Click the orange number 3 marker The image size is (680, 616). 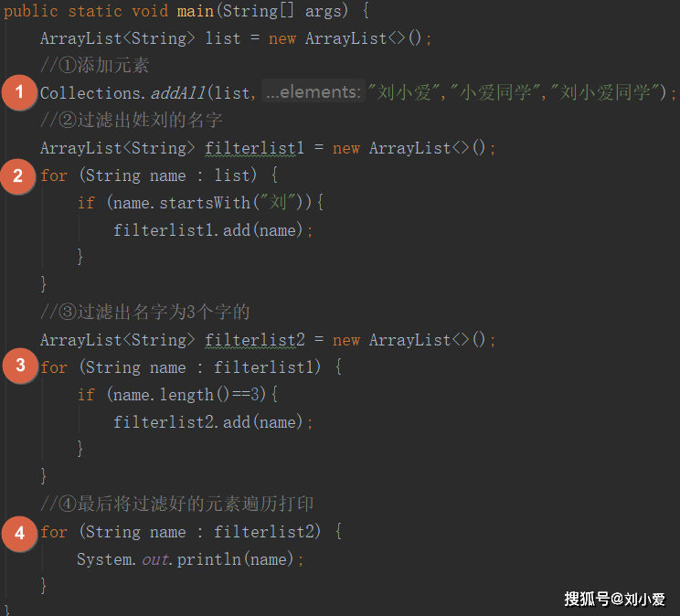pyautogui.click(x=18, y=367)
